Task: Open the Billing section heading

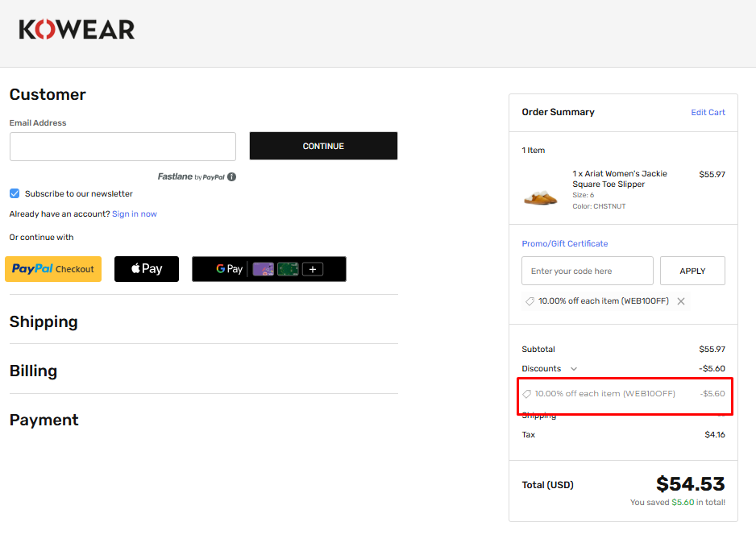Action: [33, 371]
